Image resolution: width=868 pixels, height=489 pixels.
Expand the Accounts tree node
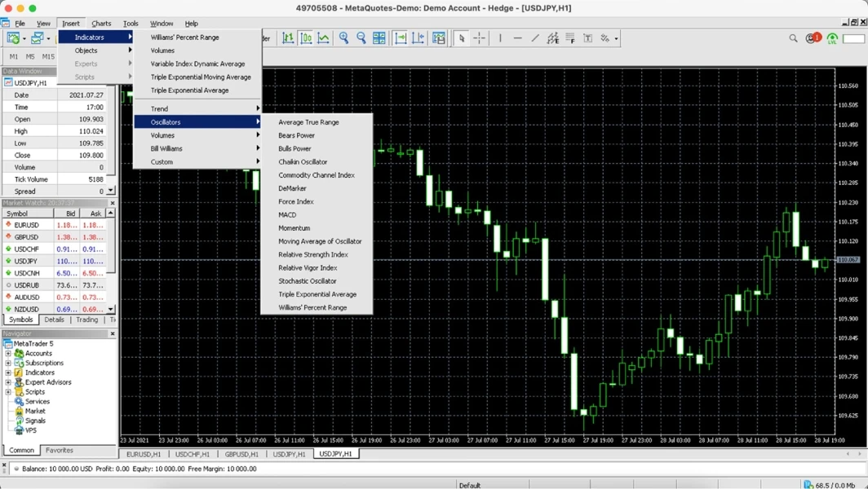[x=8, y=354]
